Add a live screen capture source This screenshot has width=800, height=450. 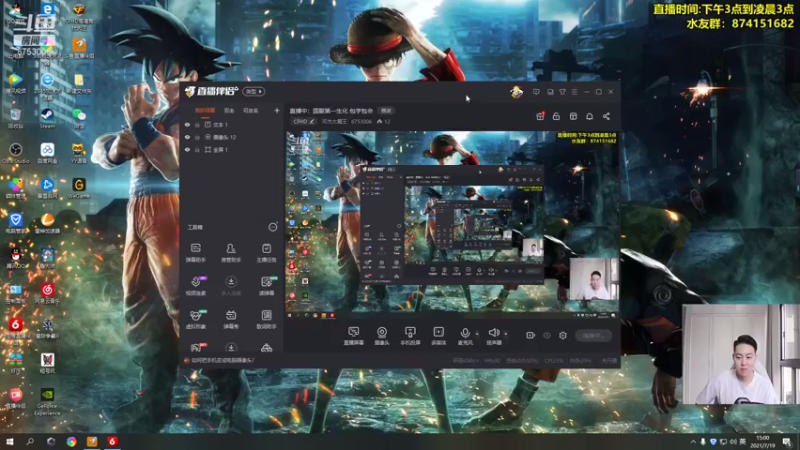click(x=354, y=336)
